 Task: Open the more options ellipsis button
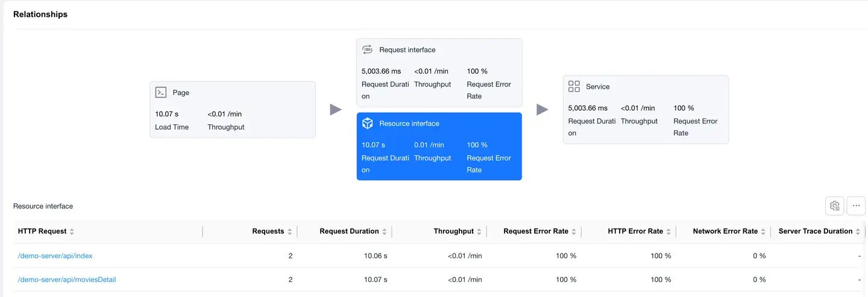pos(856,206)
